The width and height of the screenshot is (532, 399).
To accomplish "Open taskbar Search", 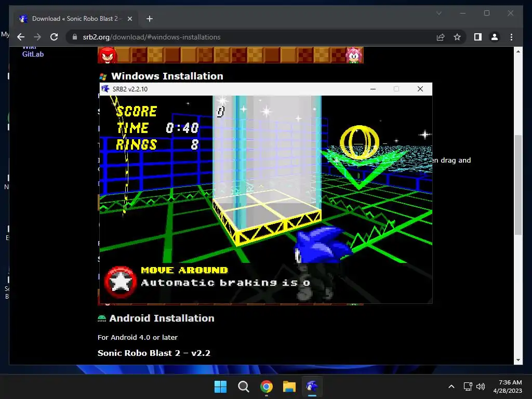I will click(x=243, y=387).
